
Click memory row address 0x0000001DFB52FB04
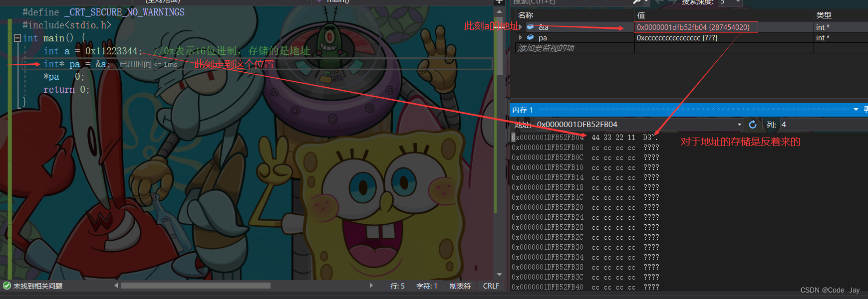coord(548,138)
